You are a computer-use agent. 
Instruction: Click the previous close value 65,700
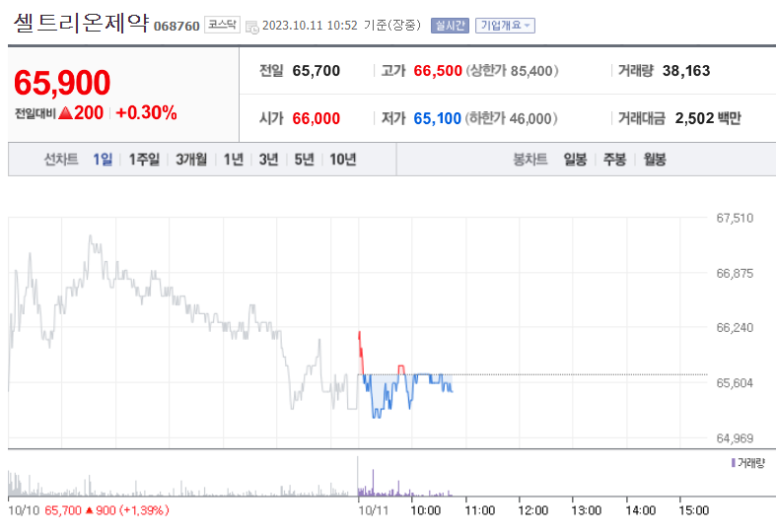coord(317,71)
